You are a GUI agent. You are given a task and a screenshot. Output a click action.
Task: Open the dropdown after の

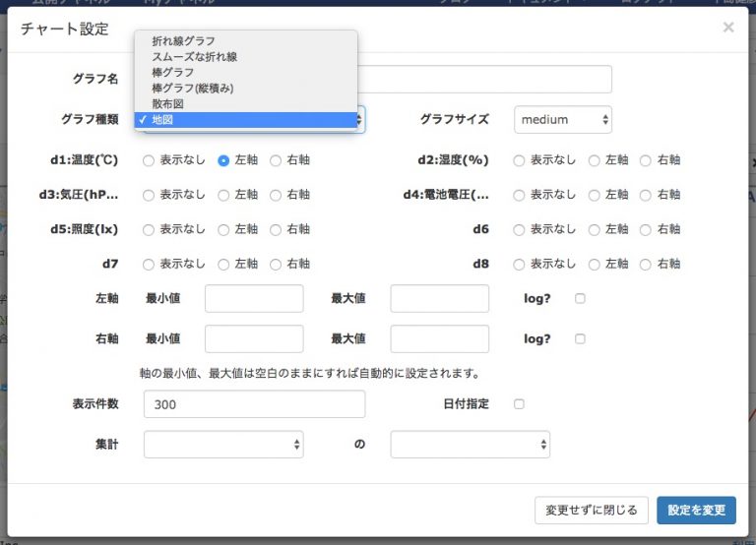click(470, 445)
